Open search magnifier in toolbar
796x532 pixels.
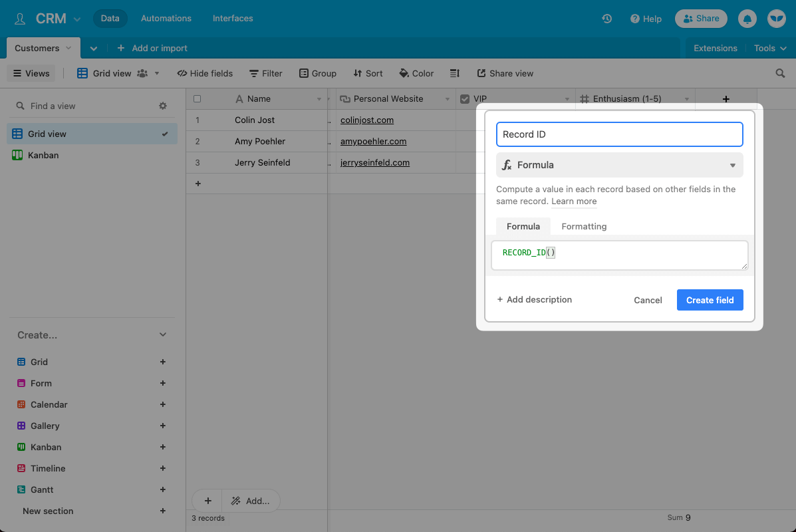[780, 74]
